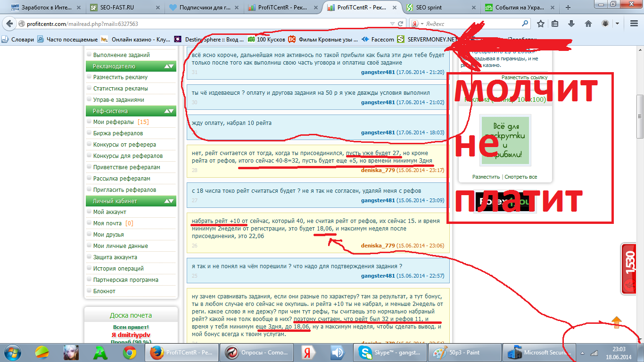Open the downloads arrow in toolbar
This screenshot has width=644, height=362.
tap(571, 24)
